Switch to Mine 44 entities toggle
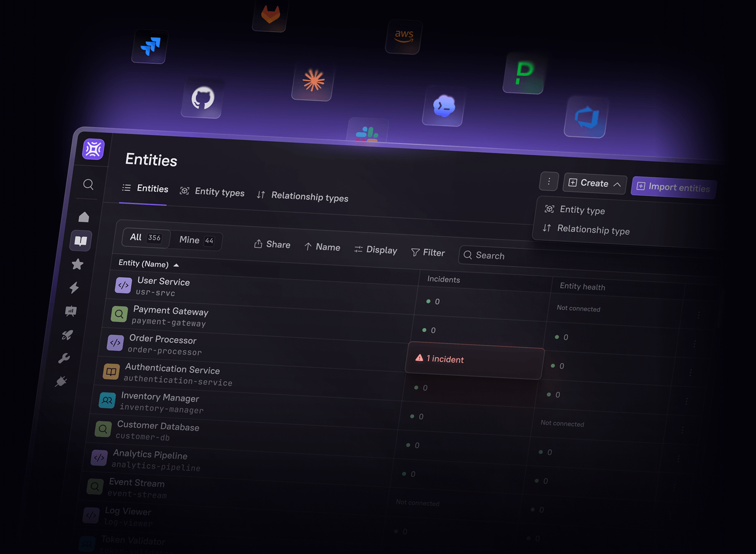 coord(197,240)
